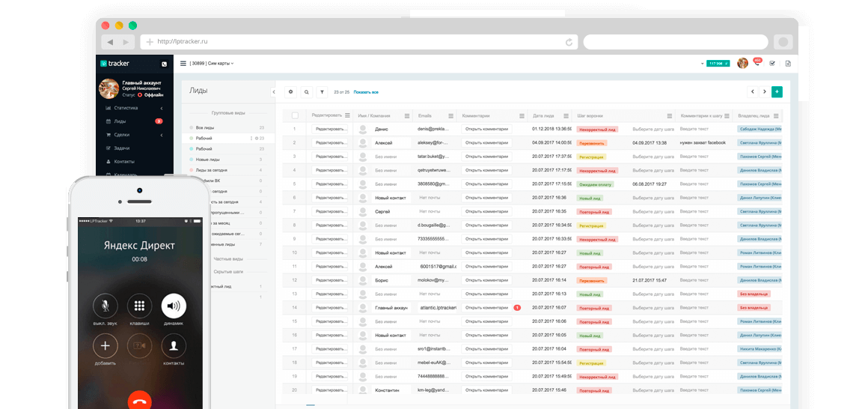Open comments for lead Денис
Image resolution: width=868 pixels, height=409 pixels.
click(486, 129)
